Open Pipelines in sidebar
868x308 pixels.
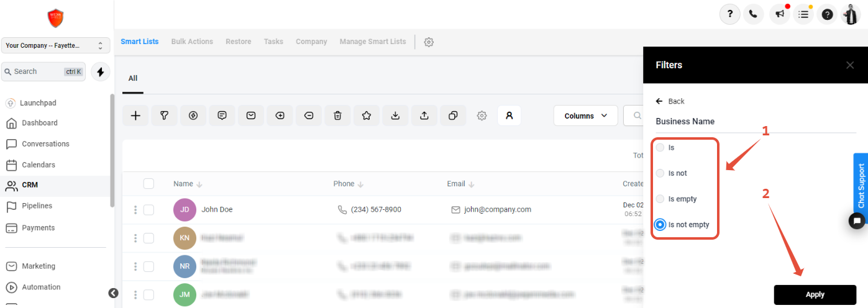pyautogui.click(x=37, y=206)
